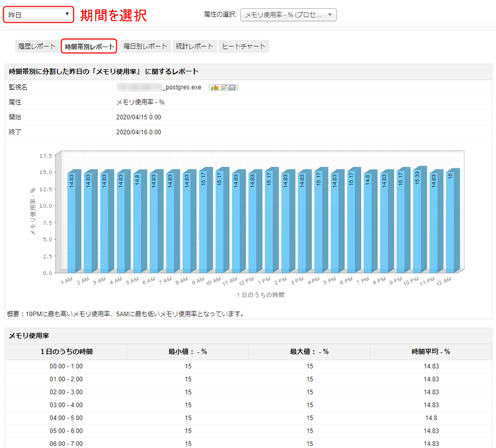Expand the メモリ使用率 attribute selection dropdown
Image resolution: width=496 pixels, height=448 pixels.
pyautogui.click(x=288, y=14)
